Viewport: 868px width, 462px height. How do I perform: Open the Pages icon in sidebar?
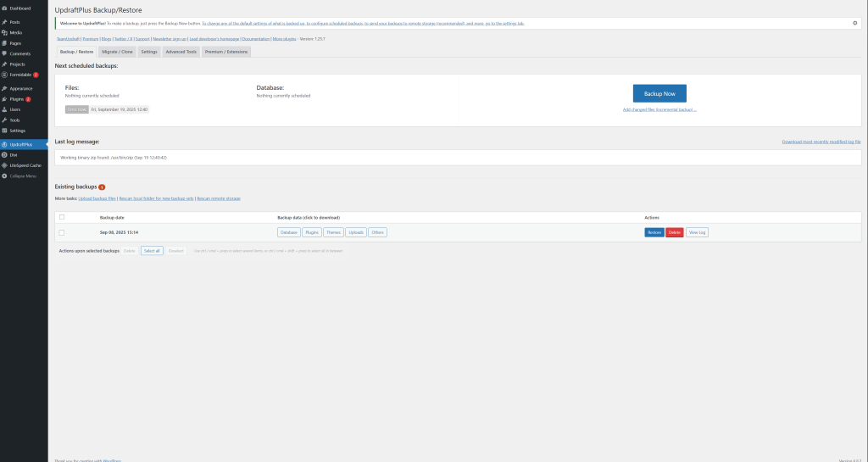point(4,42)
